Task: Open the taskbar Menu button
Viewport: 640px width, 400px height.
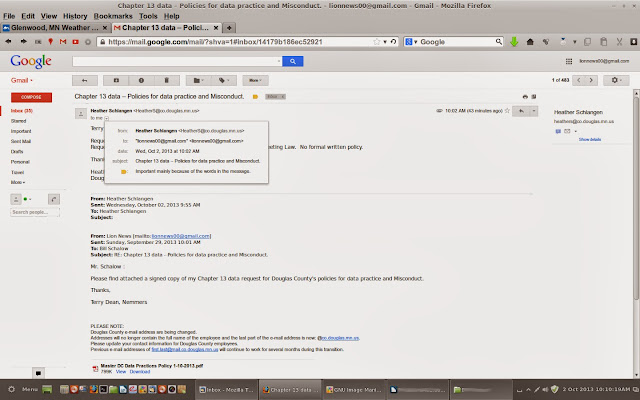Action: 30,389
